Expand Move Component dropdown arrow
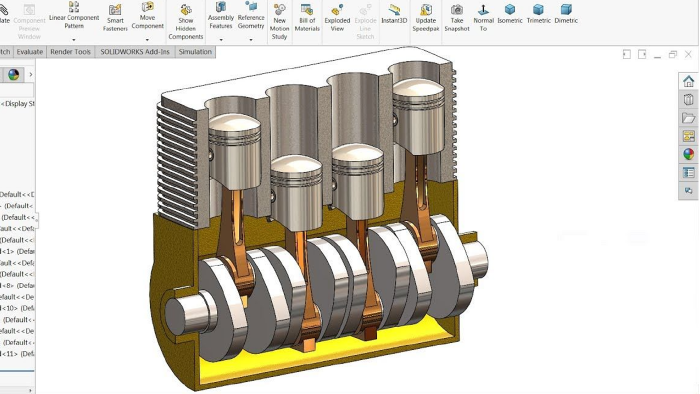This screenshot has height=394, width=700. point(147,40)
